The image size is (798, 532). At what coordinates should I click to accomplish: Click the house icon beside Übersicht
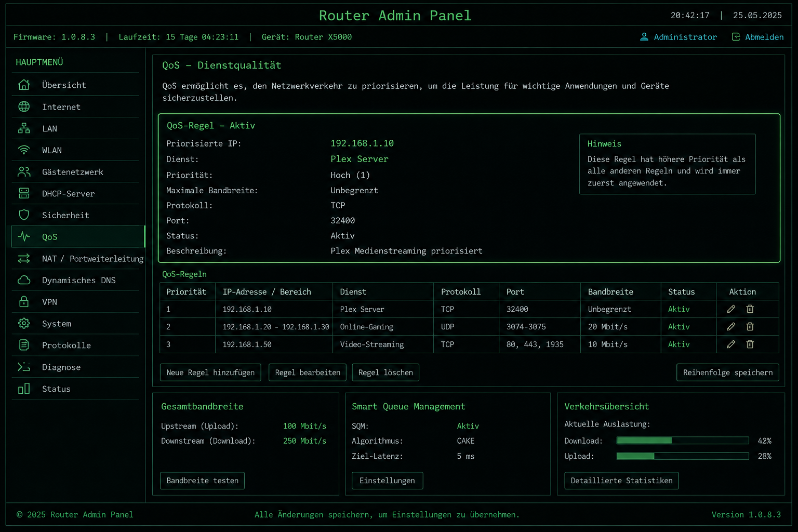(x=24, y=85)
